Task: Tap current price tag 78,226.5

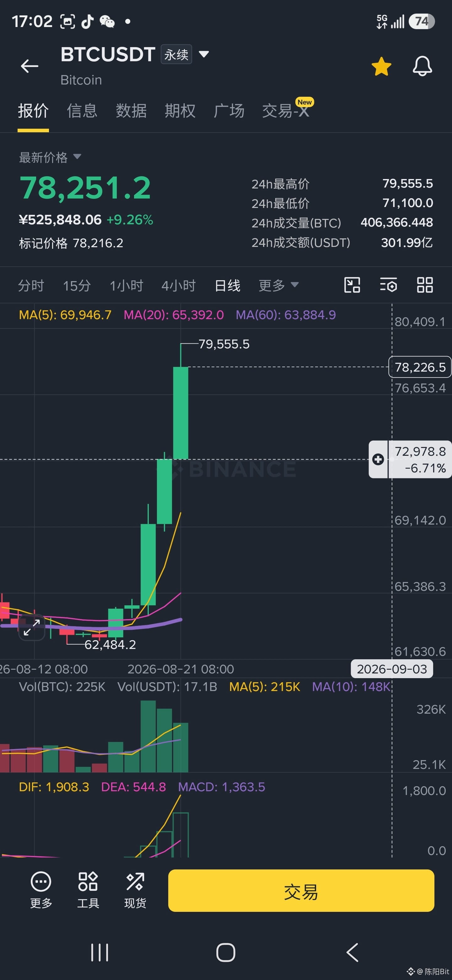Action: tap(420, 367)
